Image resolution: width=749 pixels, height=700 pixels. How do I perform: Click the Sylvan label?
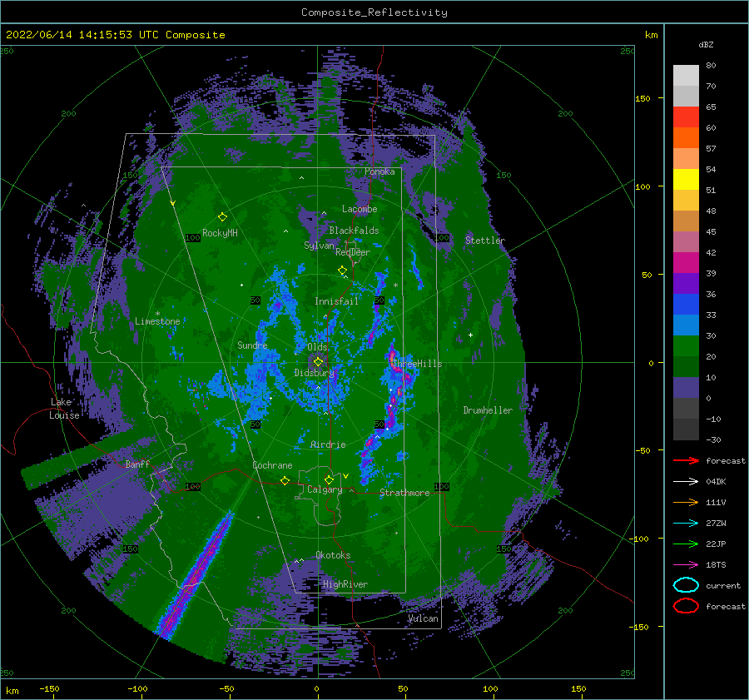(319, 246)
